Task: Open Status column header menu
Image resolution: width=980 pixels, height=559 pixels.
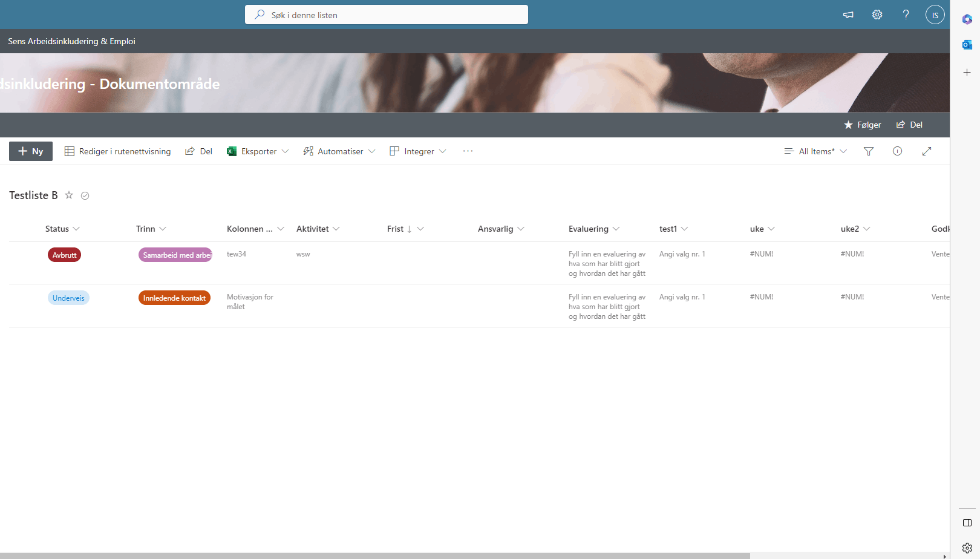Action: point(62,229)
